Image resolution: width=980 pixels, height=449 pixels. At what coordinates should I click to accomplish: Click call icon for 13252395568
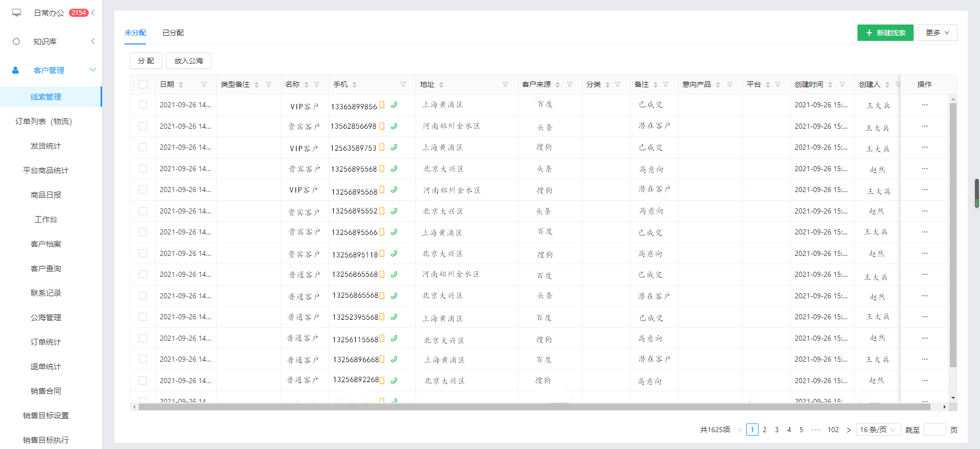394,317
